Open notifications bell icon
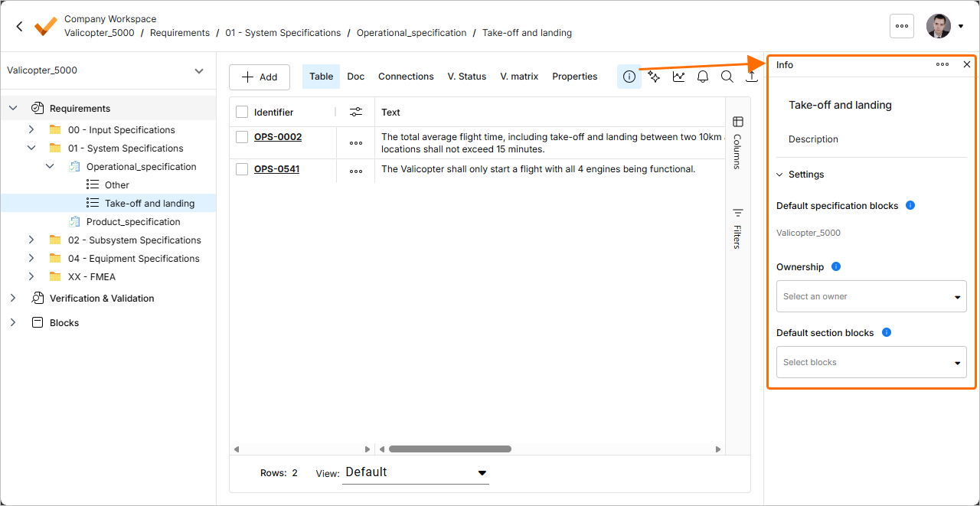980x506 pixels. [703, 77]
